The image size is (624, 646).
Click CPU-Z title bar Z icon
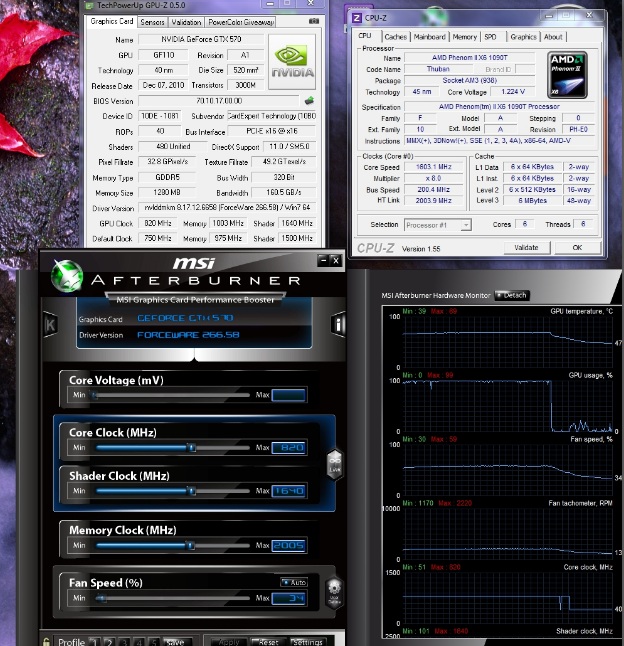357,18
